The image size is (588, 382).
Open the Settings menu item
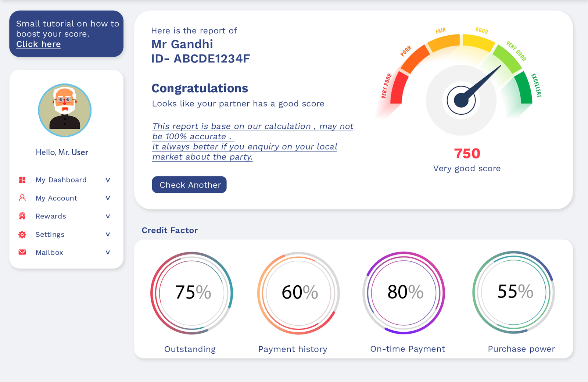tap(50, 234)
